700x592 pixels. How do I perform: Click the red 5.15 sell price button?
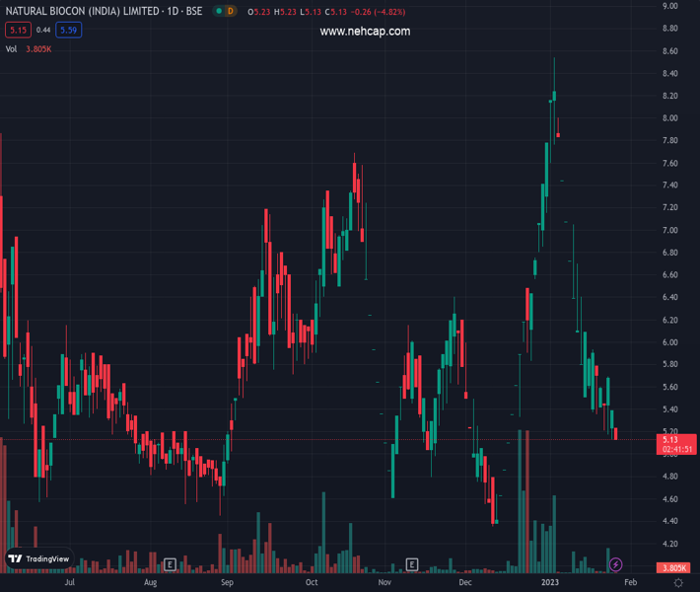[16, 31]
